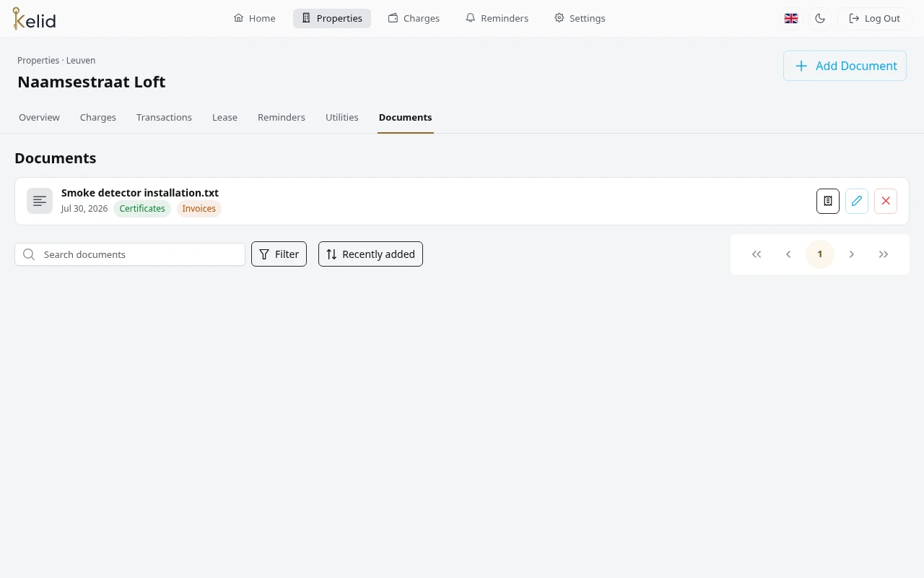This screenshot has width=924, height=578.
Task: Go to previous page chevron
Action: tap(788, 254)
